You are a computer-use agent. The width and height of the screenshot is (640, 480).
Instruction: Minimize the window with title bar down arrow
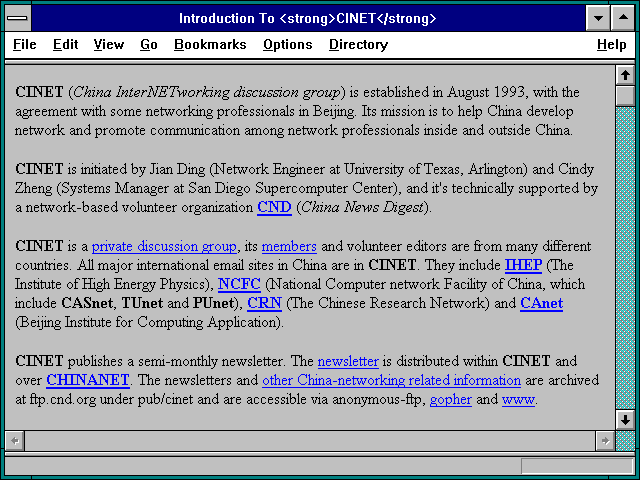[x=598, y=18]
